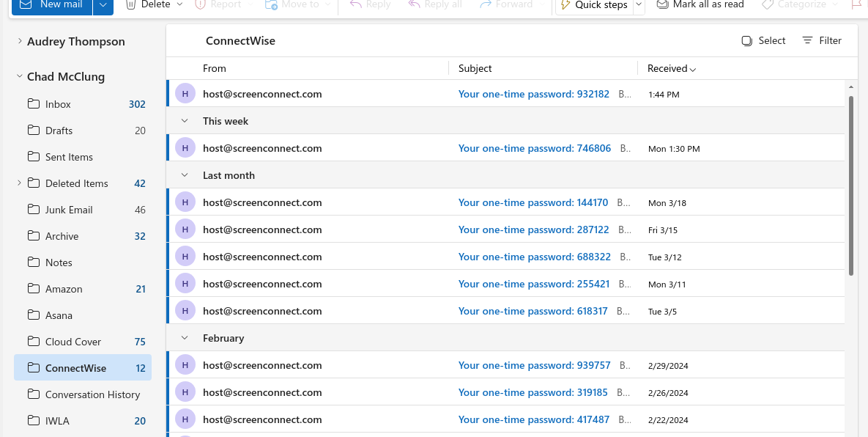Viewport: 868px width, 437px height.
Task: Collapse the February group
Action: pos(185,338)
